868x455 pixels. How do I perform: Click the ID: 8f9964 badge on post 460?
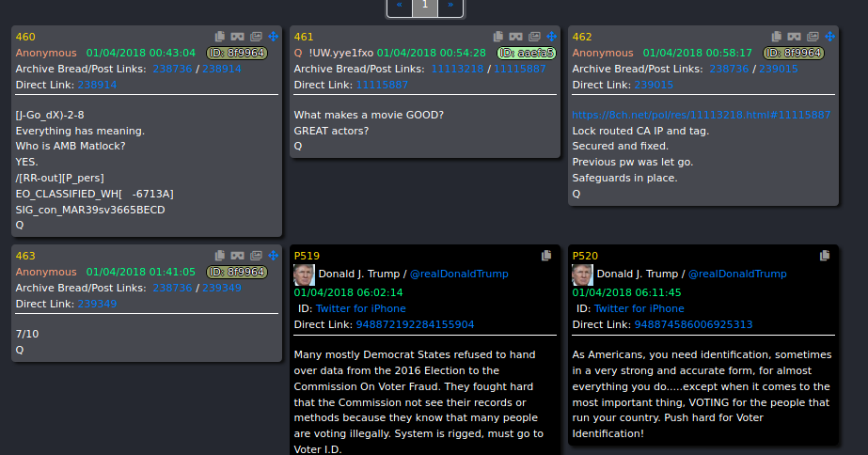(x=237, y=54)
